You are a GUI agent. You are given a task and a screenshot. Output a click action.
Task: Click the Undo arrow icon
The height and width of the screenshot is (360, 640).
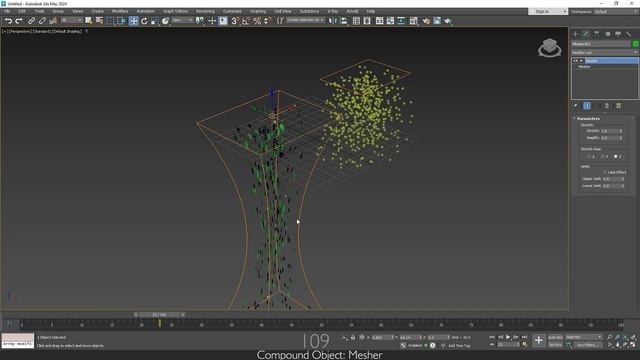8,20
